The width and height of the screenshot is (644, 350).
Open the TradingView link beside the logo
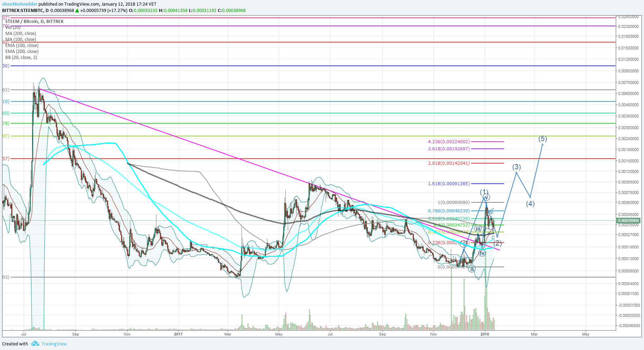tap(54, 344)
